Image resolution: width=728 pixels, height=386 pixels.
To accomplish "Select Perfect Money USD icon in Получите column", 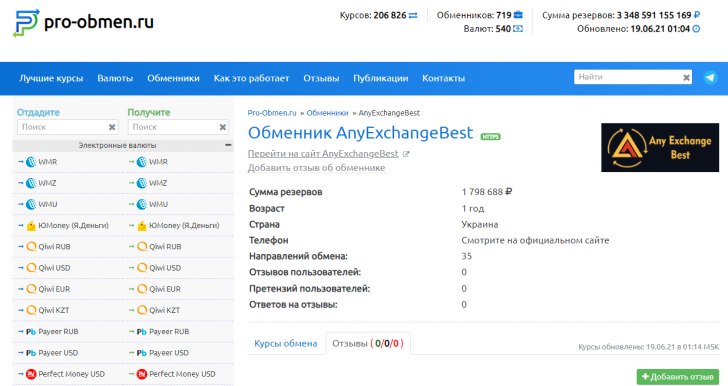I will pyautogui.click(x=142, y=374).
